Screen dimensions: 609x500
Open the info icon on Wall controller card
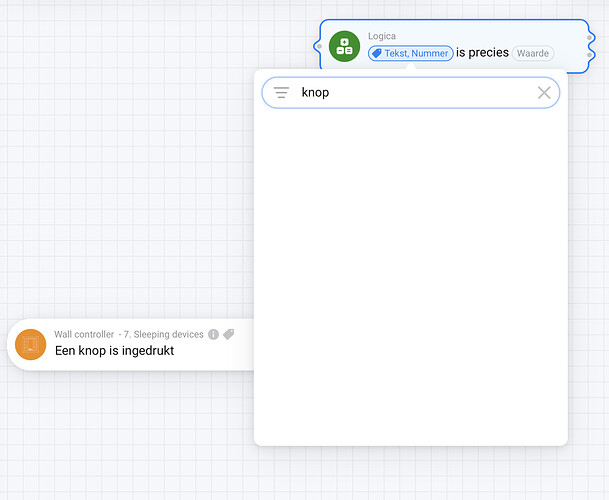tap(213, 334)
